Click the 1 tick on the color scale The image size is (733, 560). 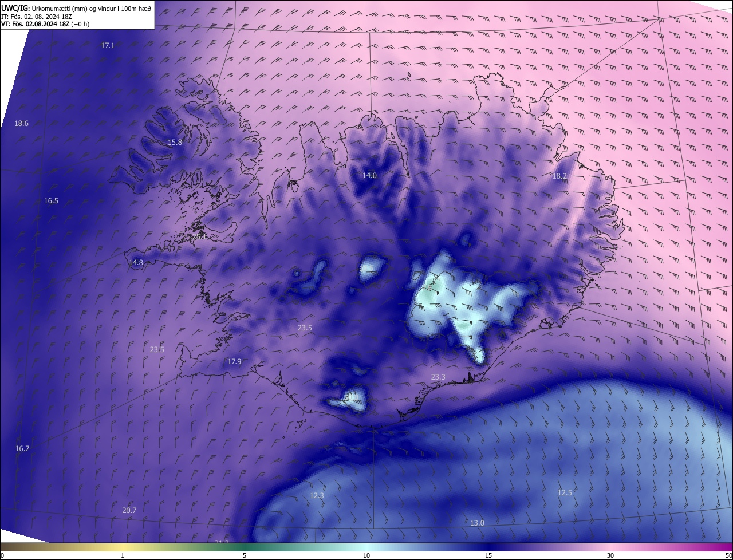(x=123, y=555)
